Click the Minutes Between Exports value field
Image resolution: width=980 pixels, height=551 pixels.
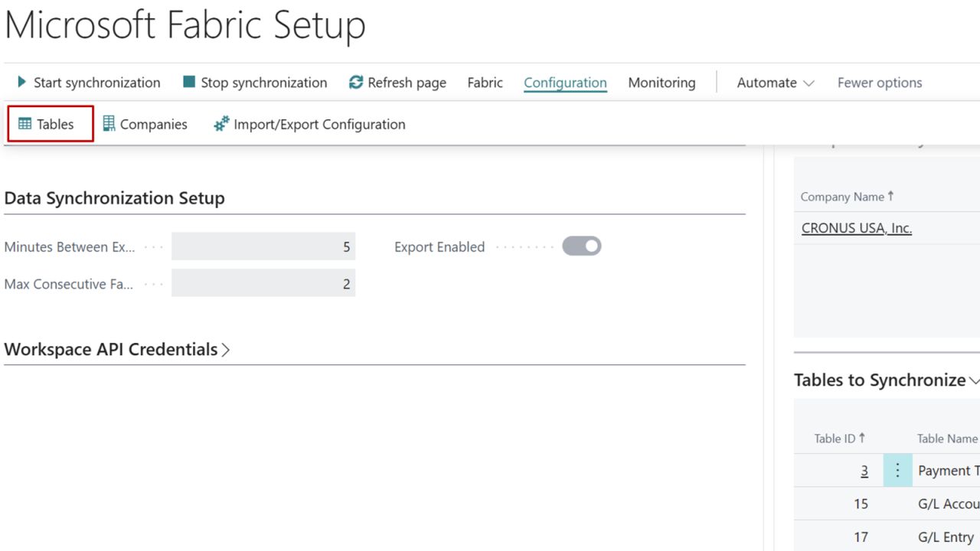[263, 246]
